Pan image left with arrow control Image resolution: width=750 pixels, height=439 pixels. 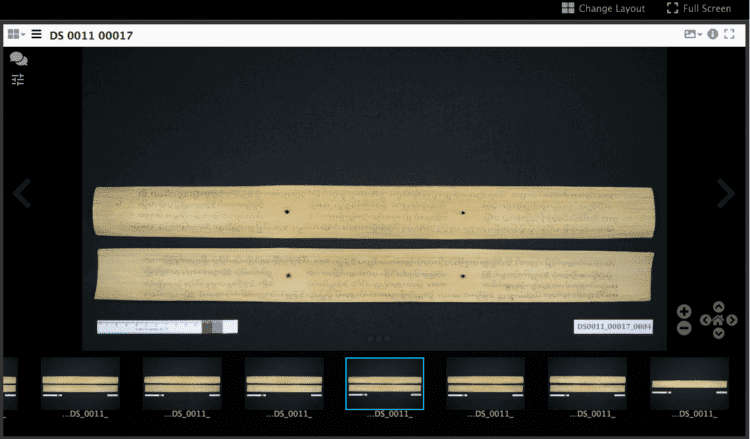[705, 320]
